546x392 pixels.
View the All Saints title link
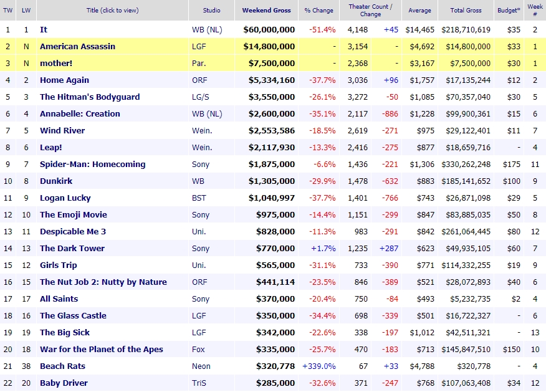click(x=59, y=299)
